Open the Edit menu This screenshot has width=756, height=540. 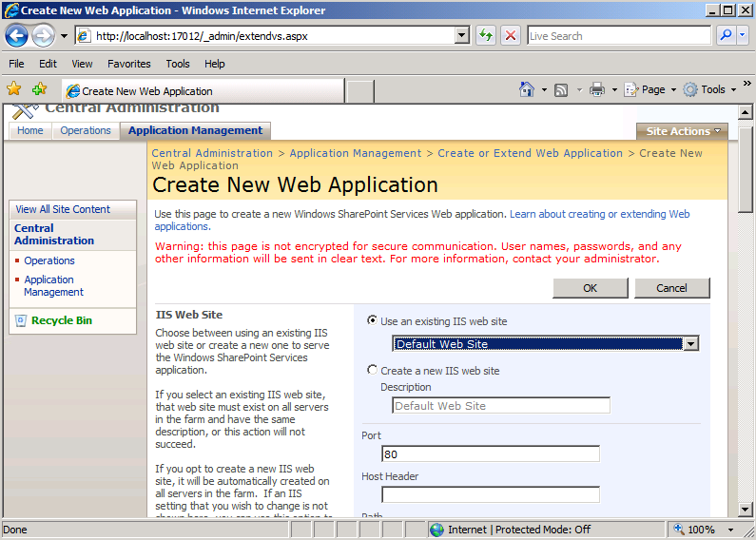coord(48,64)
